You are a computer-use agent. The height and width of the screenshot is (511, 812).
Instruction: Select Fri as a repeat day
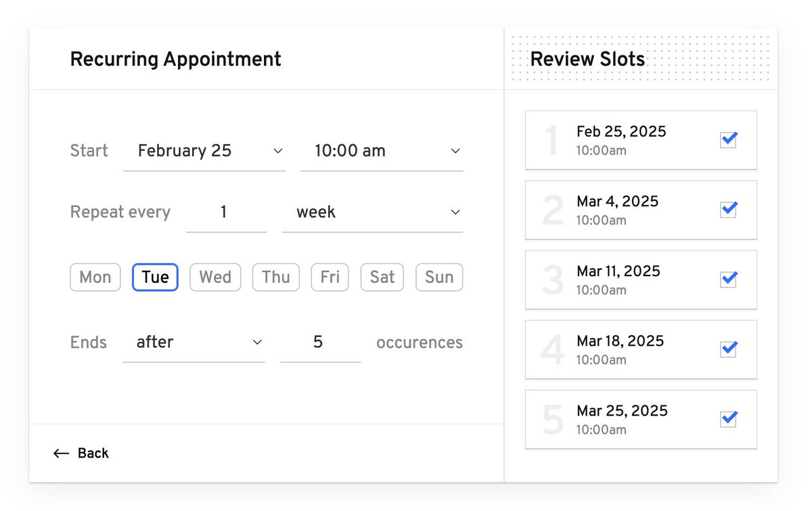(330, 277)
